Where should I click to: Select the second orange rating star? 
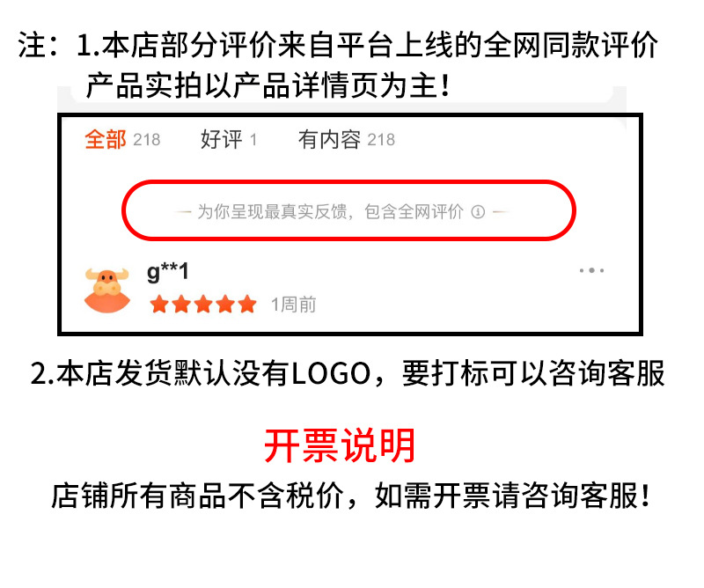pos(181,304)
